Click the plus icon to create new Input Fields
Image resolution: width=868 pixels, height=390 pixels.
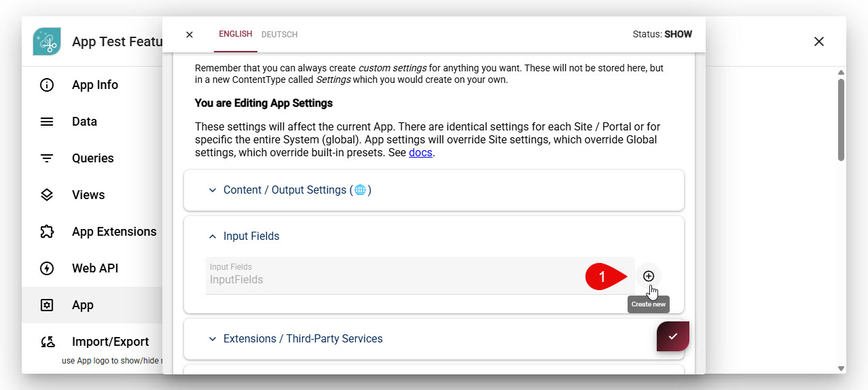(649, 276)
